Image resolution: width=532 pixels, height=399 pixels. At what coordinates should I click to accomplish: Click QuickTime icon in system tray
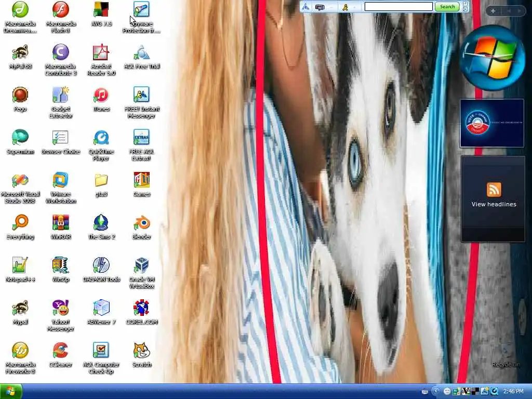coord(495,391)
